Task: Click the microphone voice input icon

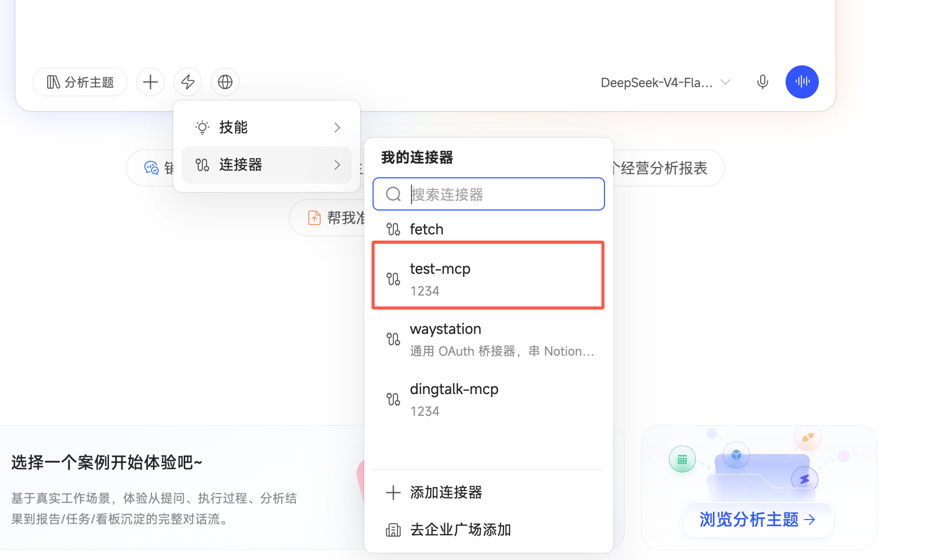Action: 762,82
